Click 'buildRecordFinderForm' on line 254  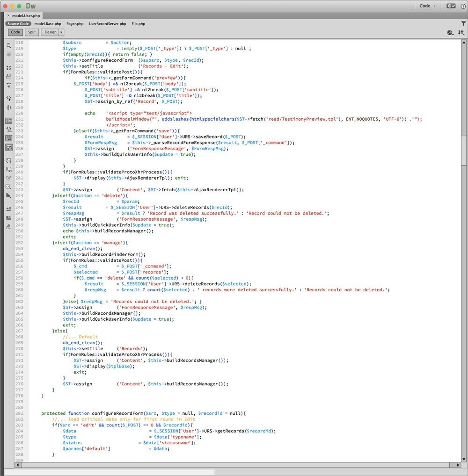coord(110,254)
